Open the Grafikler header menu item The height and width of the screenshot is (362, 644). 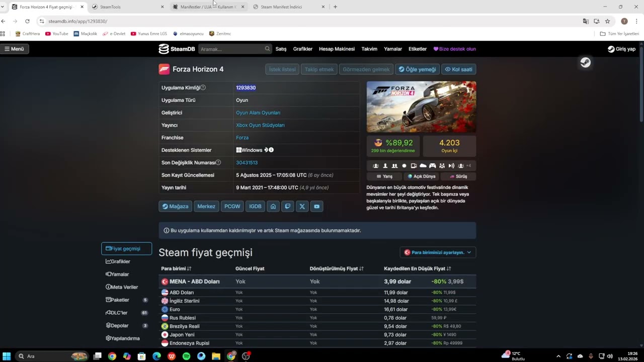pyautogui.click(x=302, y=49)
